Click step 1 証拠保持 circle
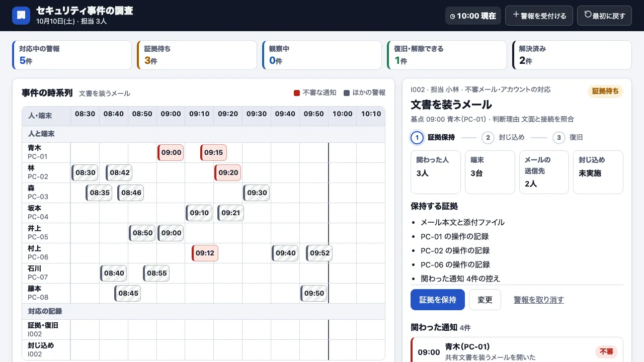Viewport: 644px width, 362px height. [x=417, y=138]
